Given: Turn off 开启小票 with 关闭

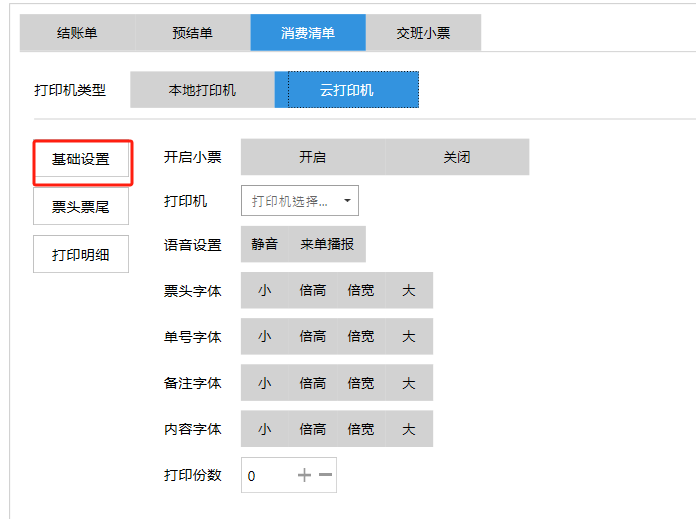Looking at the screenshot, I should pyautogui.click(x=457, y=157).
